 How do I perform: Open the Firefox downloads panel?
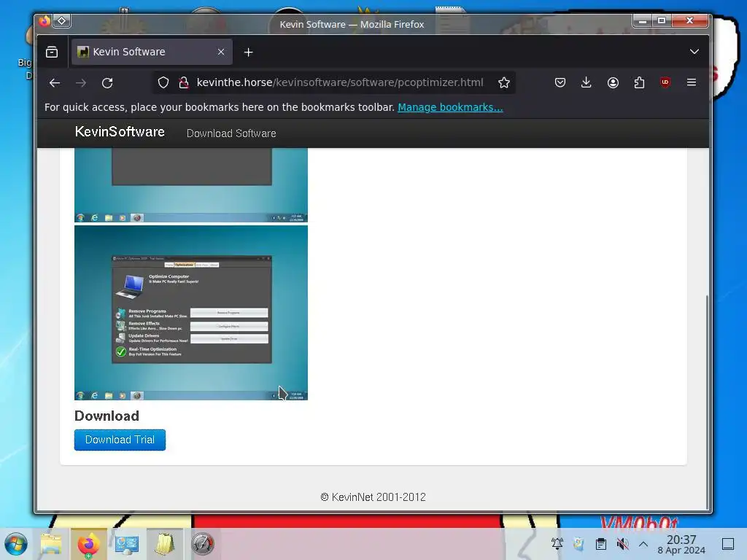point(587,83)
